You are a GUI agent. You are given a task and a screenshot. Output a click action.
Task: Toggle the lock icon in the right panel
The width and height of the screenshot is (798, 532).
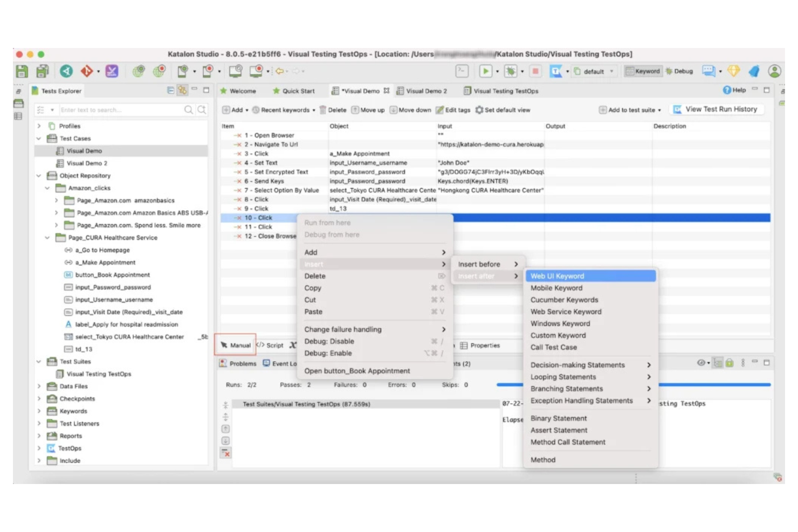click(x=729, y=363)
